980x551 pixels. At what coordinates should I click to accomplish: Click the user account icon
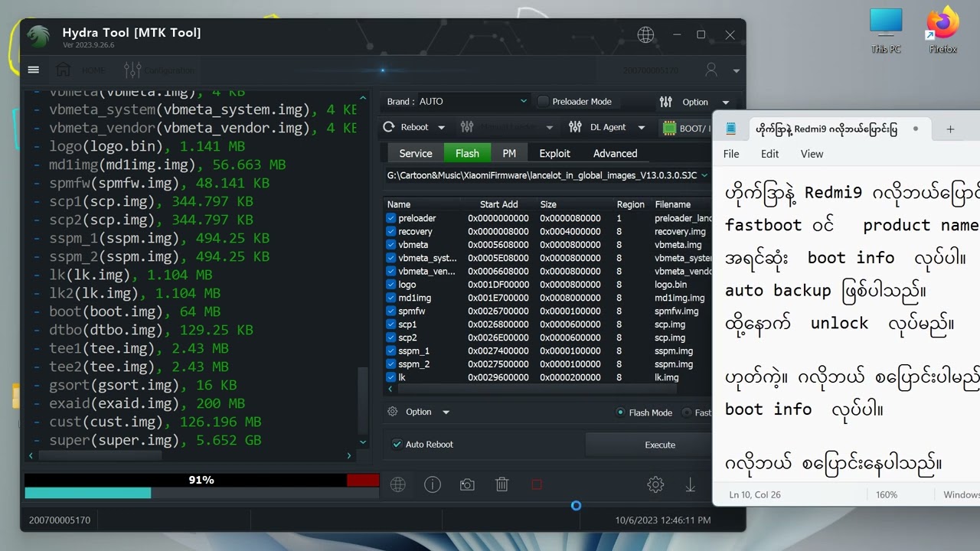(711, 70)
